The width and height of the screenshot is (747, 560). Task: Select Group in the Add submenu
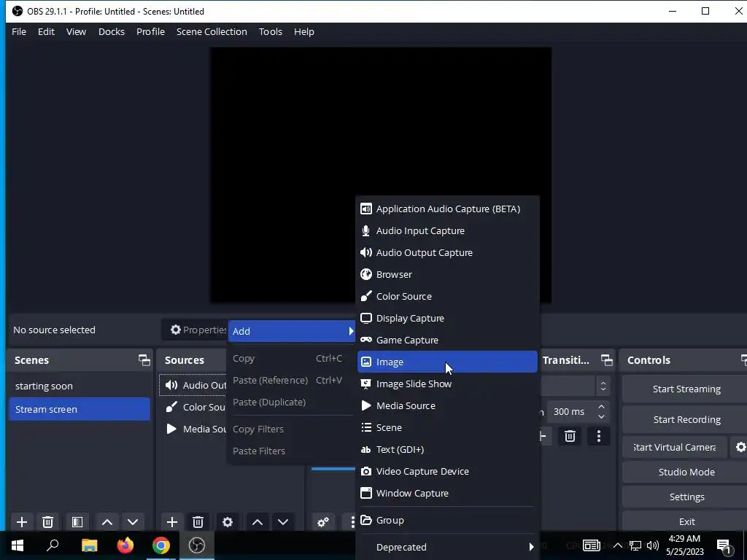[x=447, y=520]
